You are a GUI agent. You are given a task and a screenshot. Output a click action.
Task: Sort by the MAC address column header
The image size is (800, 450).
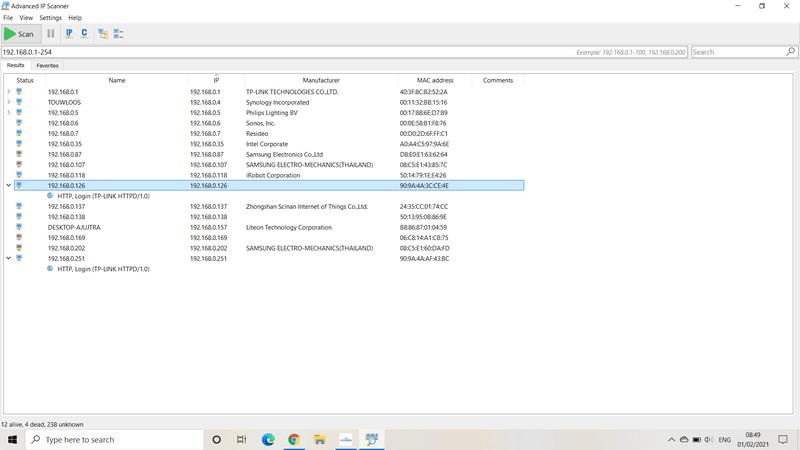[x=435, y=80]
